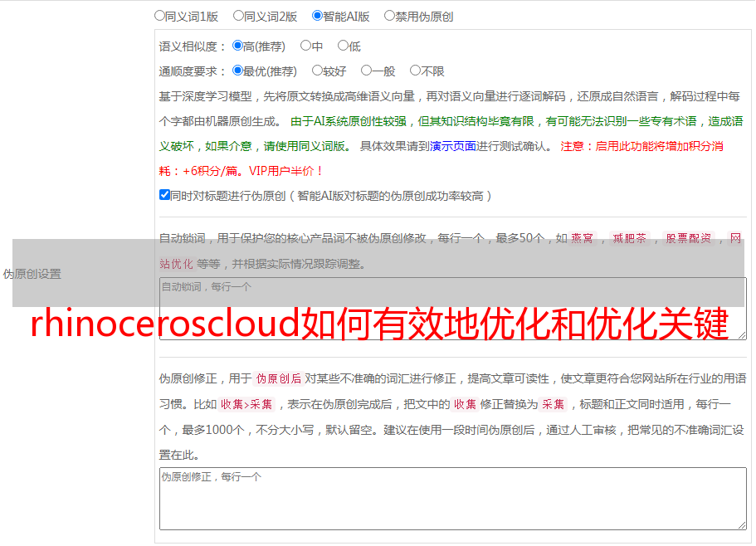Click the 伪原创设置 label
The height and width of the screenshot is (546, 756).
coord(32,274)
